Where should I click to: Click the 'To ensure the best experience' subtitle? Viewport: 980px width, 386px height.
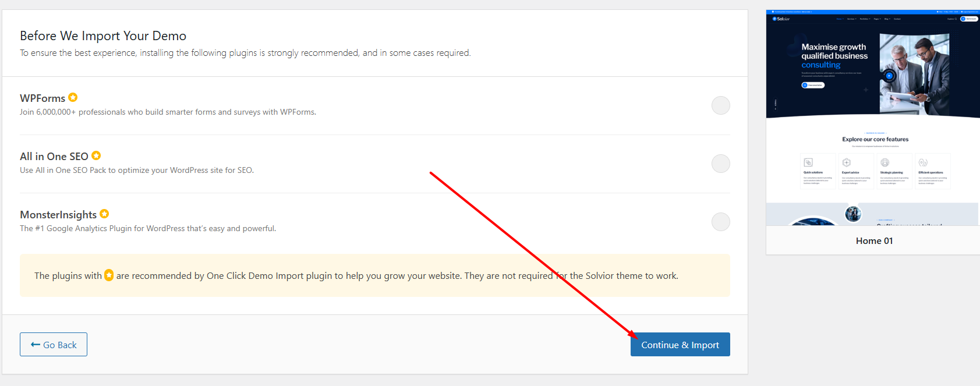click(x=245, y=53)
